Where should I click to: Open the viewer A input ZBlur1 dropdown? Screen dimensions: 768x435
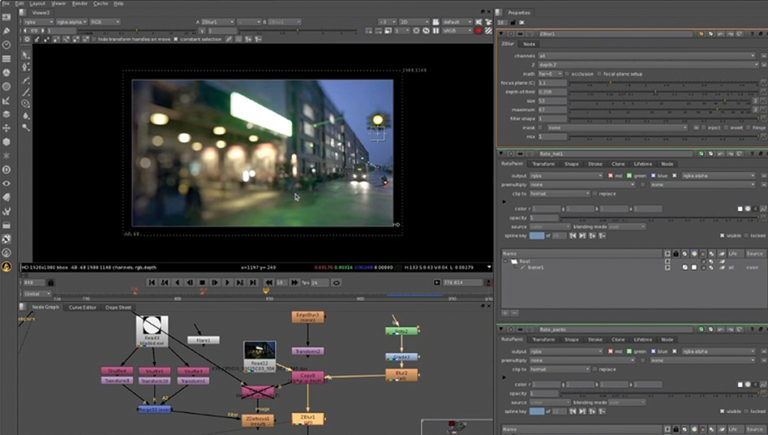tap(217, 22)
